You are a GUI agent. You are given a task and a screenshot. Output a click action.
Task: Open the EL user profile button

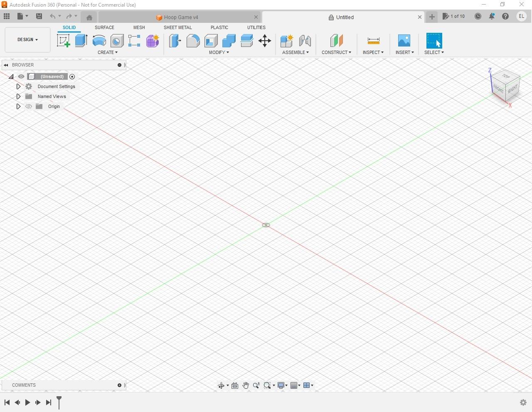[x=521, y=16]
